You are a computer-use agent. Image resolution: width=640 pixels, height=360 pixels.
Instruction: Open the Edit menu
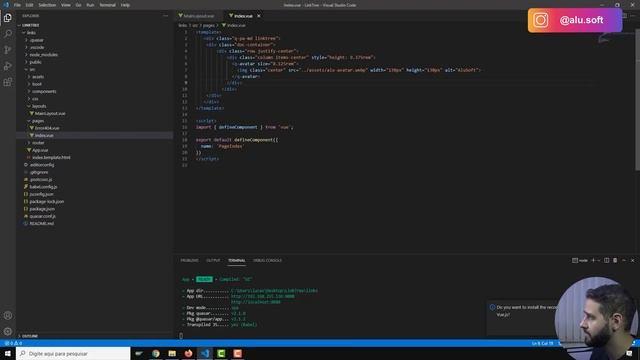29,5
